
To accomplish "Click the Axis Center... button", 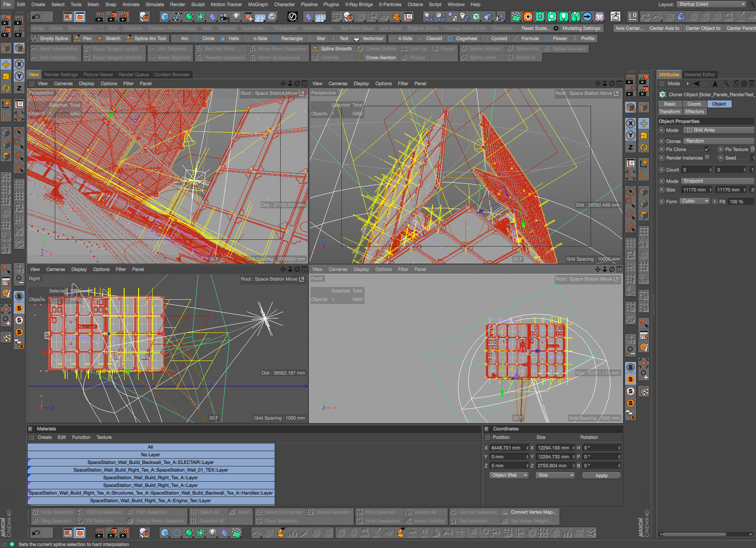I will (629, 28).
